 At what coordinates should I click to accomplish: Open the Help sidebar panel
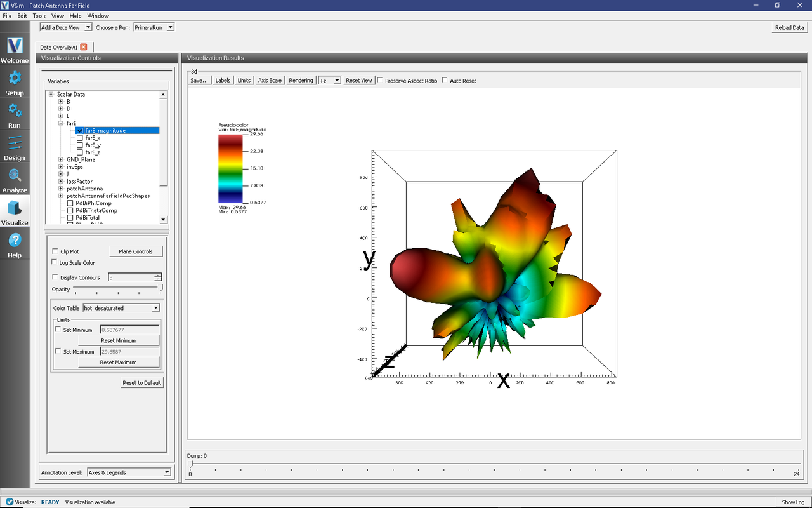pyautogui.click(x=15, y=245)
